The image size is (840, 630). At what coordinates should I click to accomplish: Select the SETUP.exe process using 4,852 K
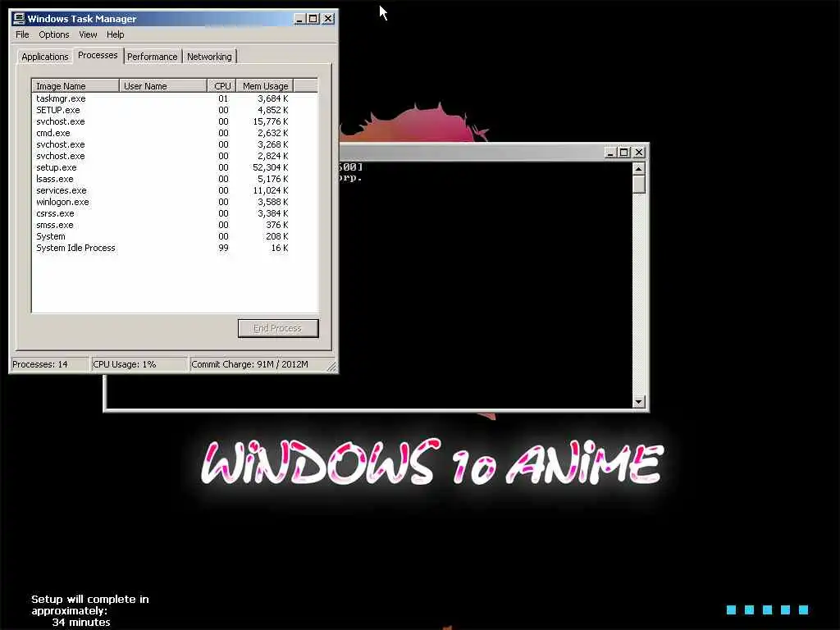point(175,110)
